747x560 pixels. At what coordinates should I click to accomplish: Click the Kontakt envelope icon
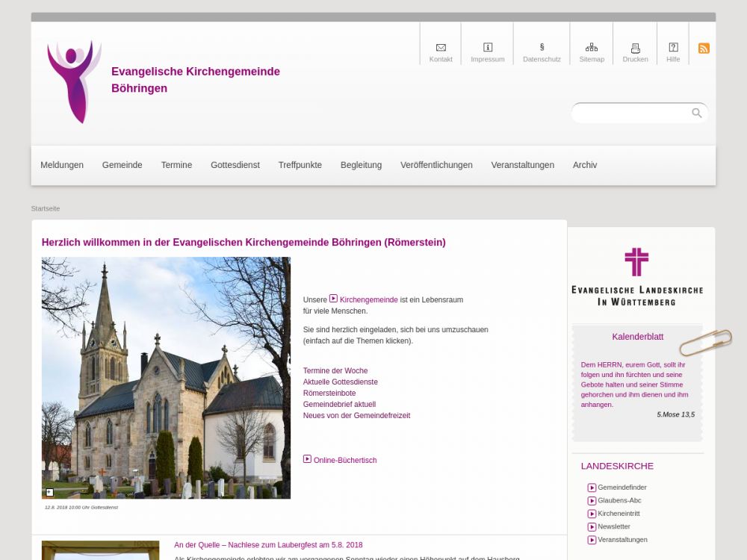click(441, 48)
